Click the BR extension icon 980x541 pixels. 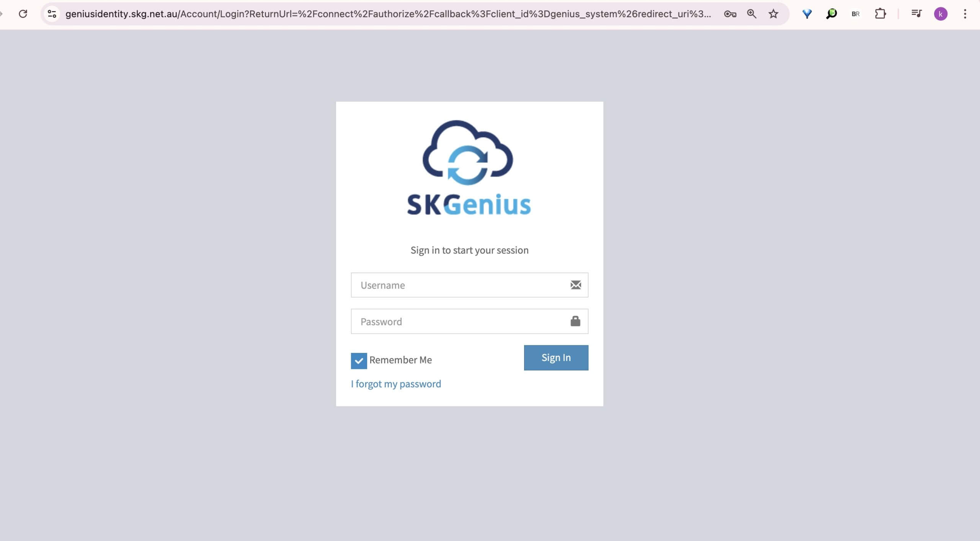coord(856,14)
